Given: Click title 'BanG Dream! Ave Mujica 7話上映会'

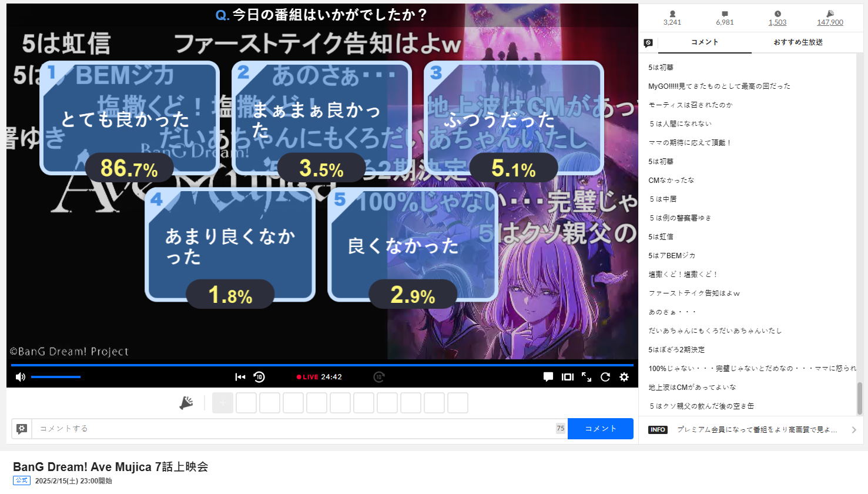Looking at the screenshot, I should pyautogui.click(x=110, y=467).
